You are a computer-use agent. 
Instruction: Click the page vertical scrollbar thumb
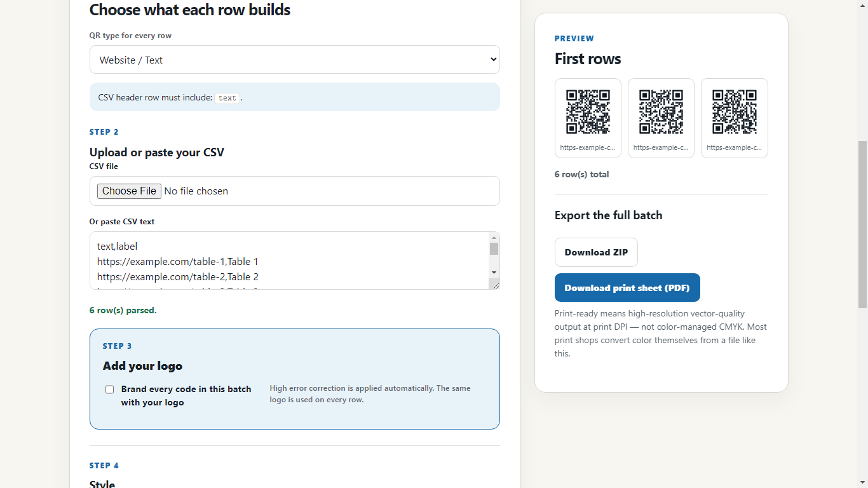click(862, 224)
